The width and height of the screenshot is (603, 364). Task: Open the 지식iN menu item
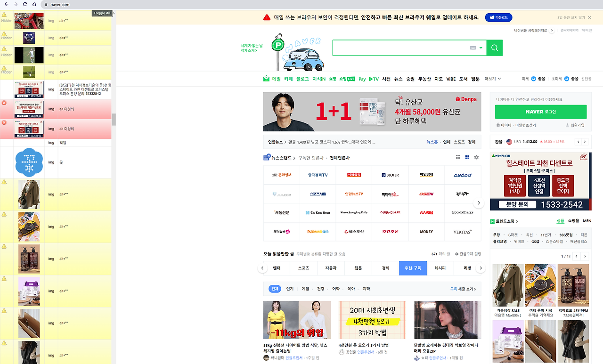tap(319, 79)
